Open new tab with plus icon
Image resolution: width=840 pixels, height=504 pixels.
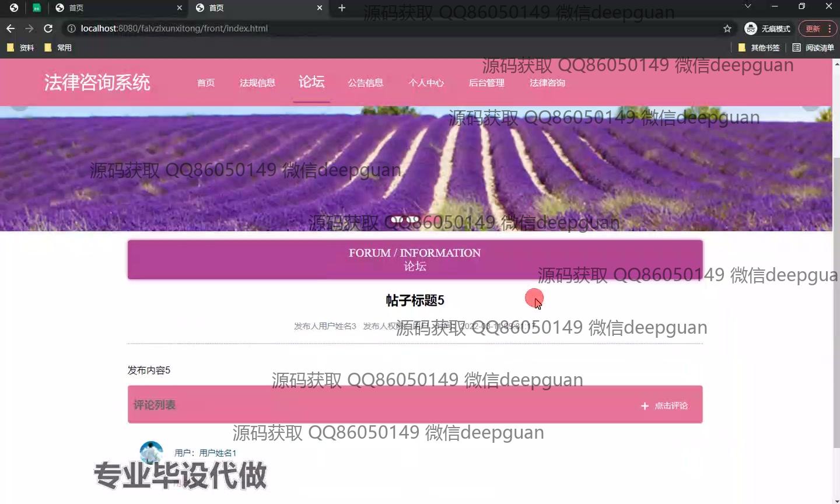coord(342,8)
